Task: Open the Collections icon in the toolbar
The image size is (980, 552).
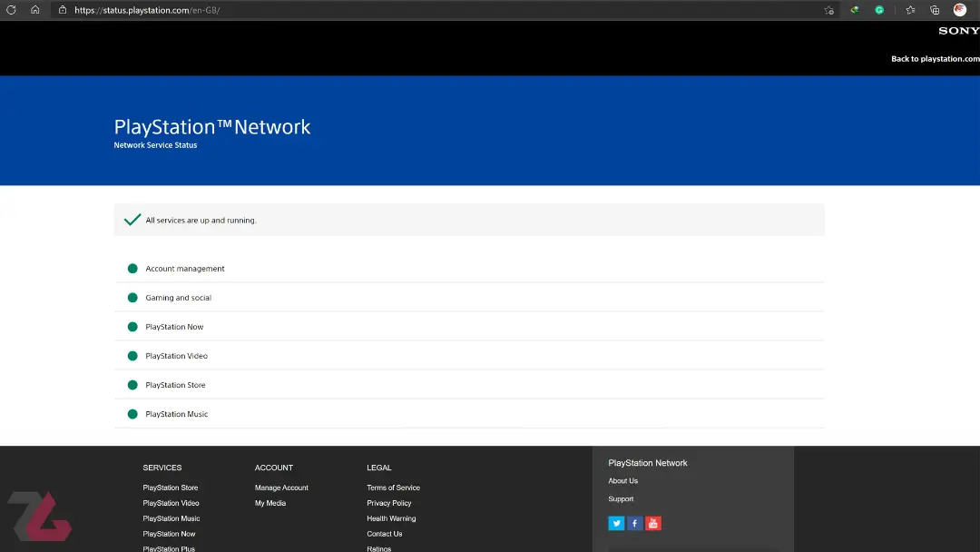Action: 935,10
